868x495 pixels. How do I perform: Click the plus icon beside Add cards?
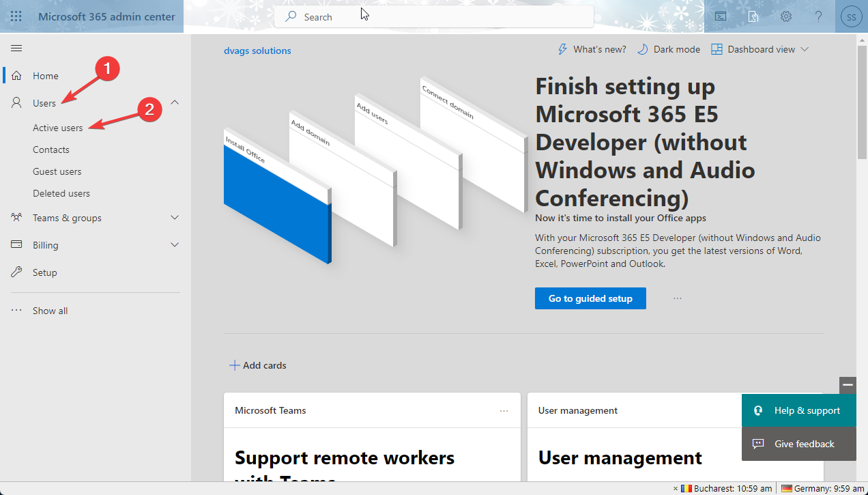tap(234, 365)
